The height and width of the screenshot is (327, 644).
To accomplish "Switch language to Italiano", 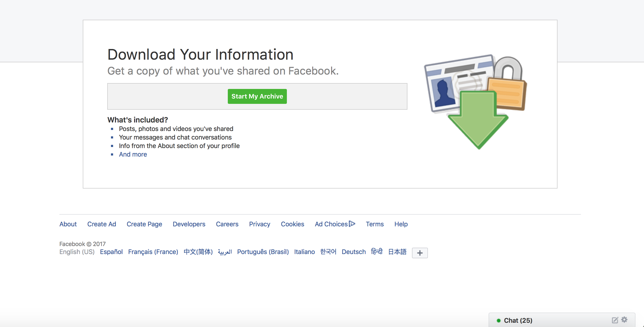I will 304,252.
